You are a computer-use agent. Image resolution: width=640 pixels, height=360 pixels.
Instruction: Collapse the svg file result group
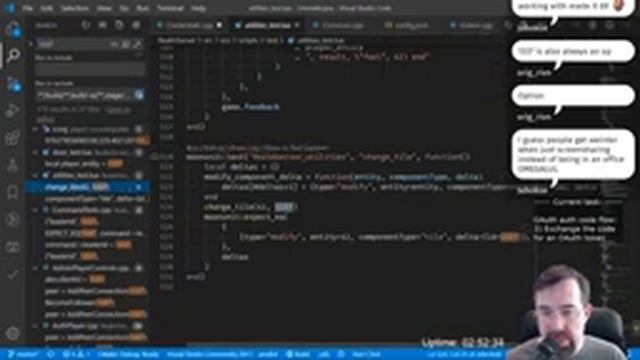coord(36,129)
